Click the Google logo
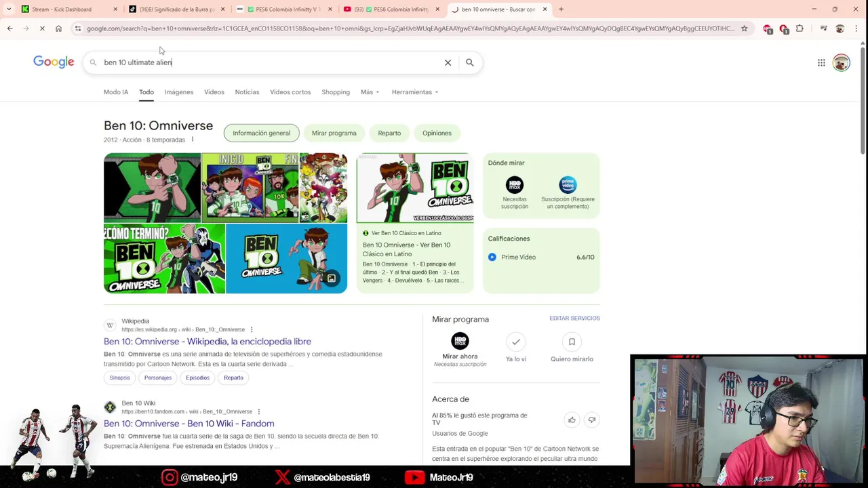 pos(54,62)
